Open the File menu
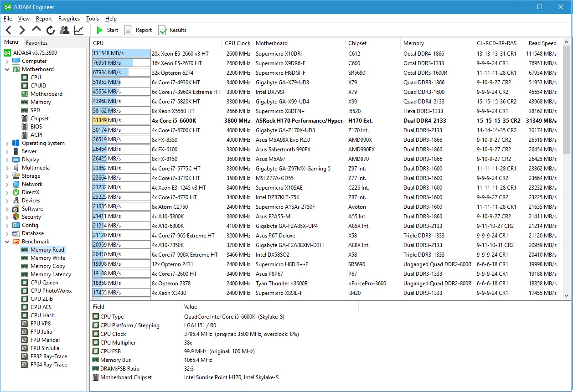 pos(8,19)
